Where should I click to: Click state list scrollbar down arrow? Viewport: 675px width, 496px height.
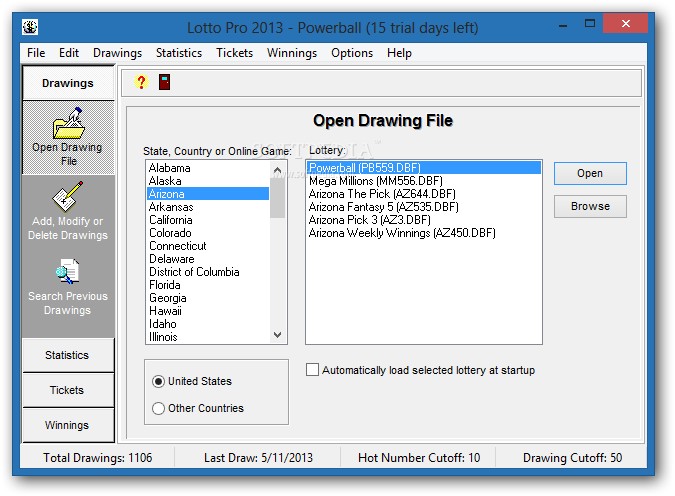coord(278,336)
